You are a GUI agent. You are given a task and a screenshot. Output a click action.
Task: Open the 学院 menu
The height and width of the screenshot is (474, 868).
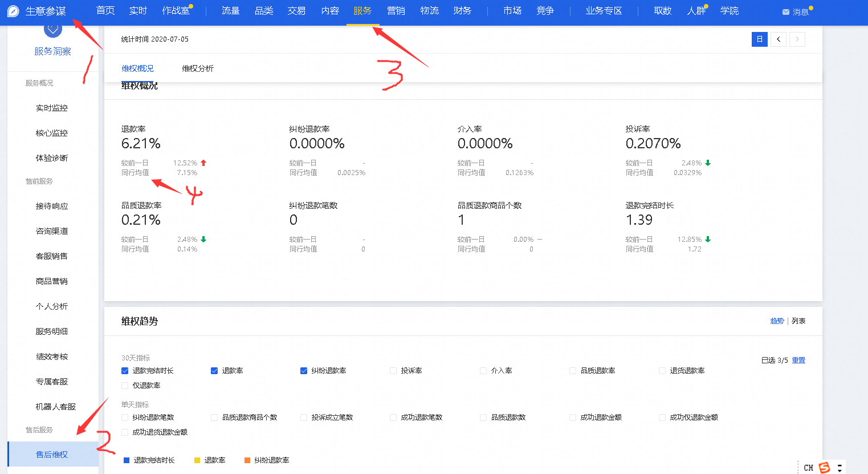(x=730, y=11)
